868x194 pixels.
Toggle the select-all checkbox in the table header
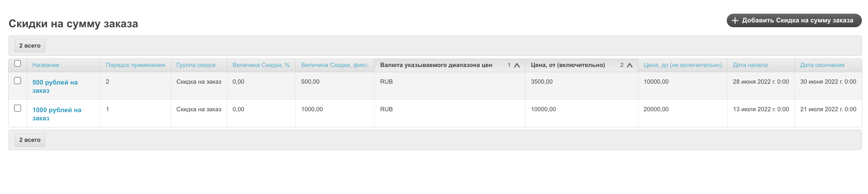coord(18,64)
